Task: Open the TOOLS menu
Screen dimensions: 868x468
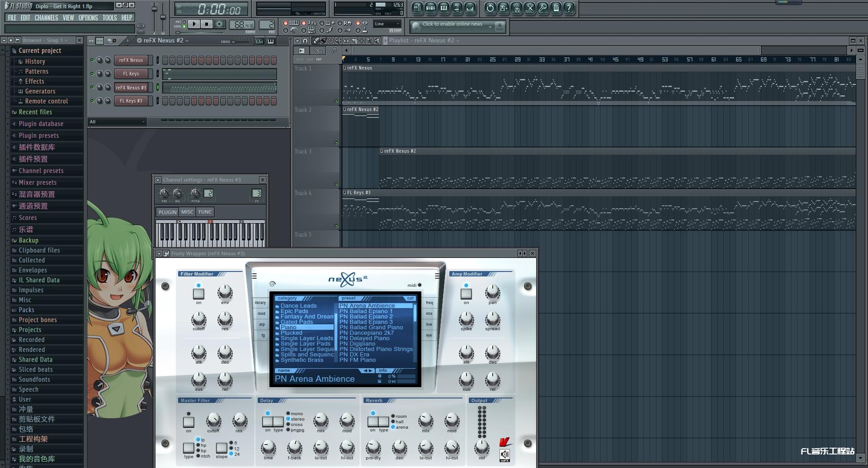Action: pyautogui.click(x=110, y=18)
